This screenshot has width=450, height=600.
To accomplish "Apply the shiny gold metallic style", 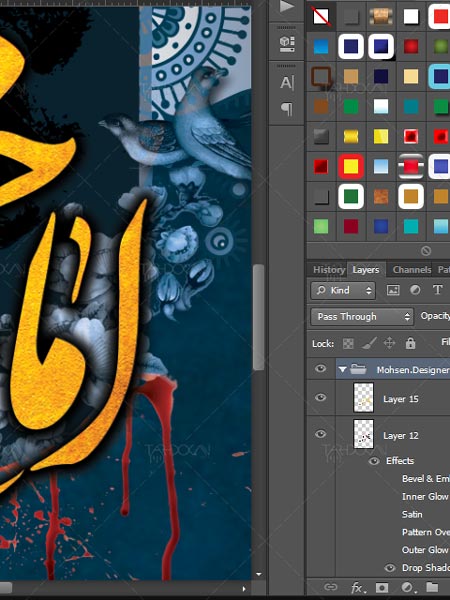I will (x=351, y=136).
